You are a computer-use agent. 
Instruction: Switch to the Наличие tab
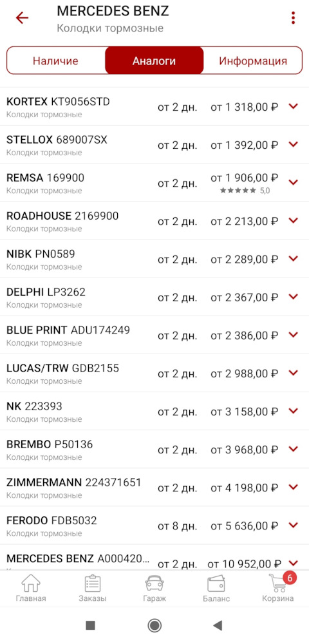coord(56,61)
